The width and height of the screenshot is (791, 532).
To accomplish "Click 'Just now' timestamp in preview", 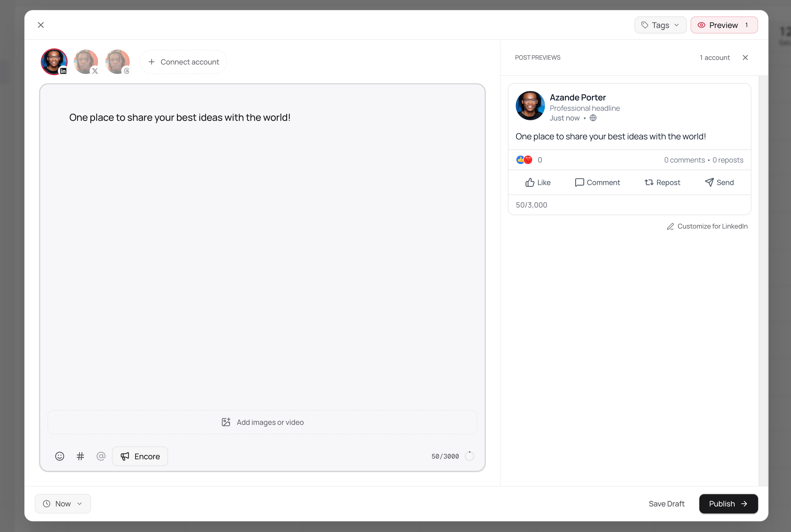I will click(x=565, y=118).
